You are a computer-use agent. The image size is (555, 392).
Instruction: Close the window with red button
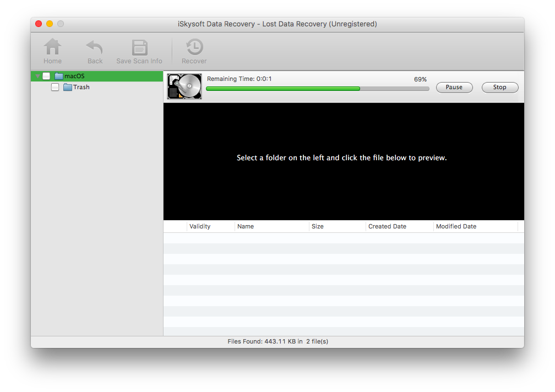39,24
